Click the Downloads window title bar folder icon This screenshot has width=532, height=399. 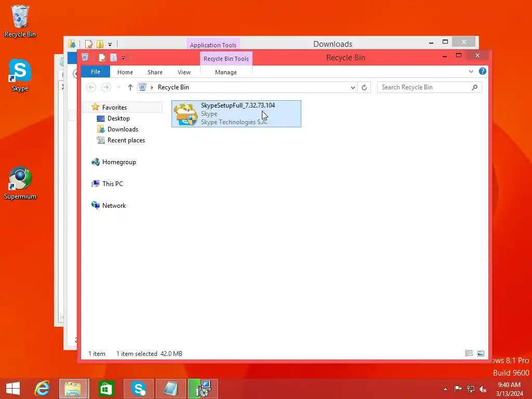coord(72,44)
